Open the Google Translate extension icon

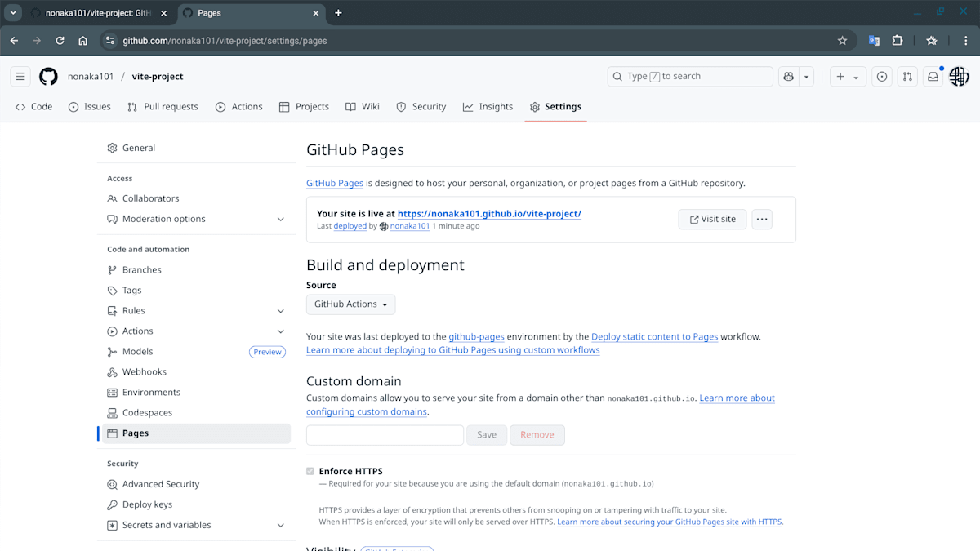874,41
